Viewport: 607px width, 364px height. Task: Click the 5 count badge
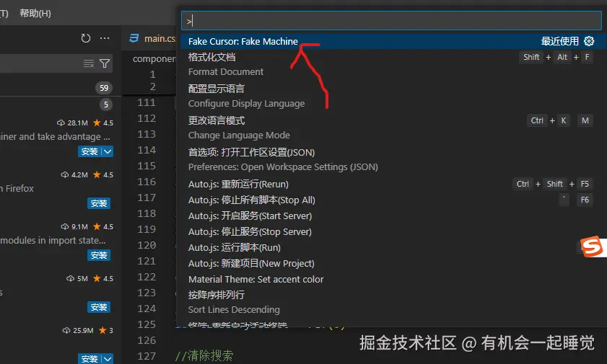[x=105, y=105]
